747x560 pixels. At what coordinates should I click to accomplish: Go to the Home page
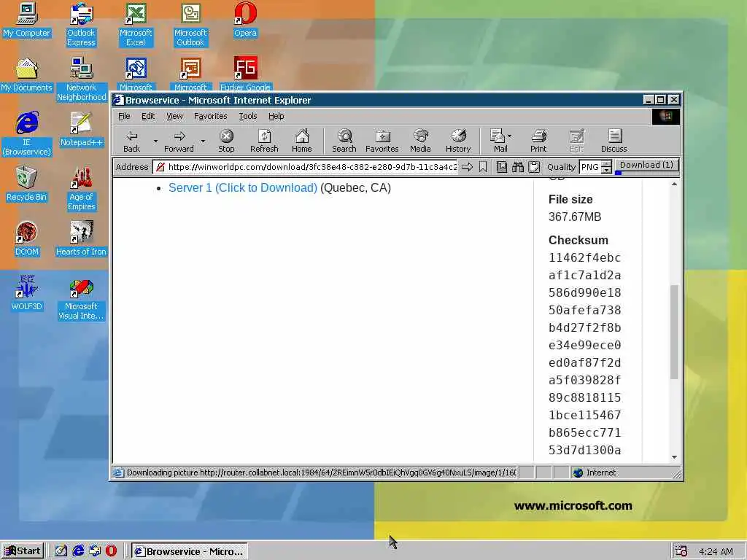point(301,141)
